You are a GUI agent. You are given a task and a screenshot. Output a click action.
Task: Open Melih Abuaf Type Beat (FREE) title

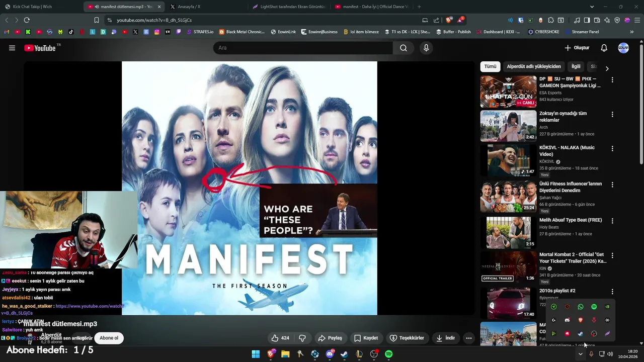[x=571, y=220]
